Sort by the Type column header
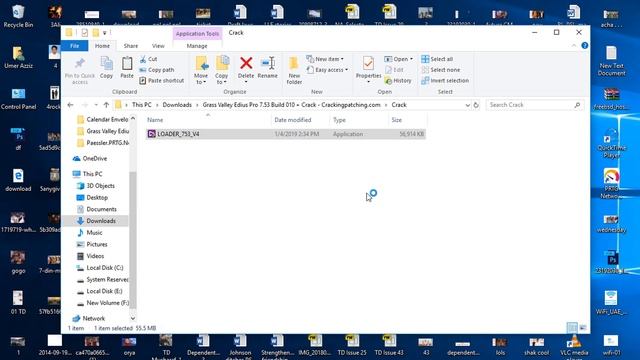The height and width of the screenshot is (360, 640). (339, 120)
